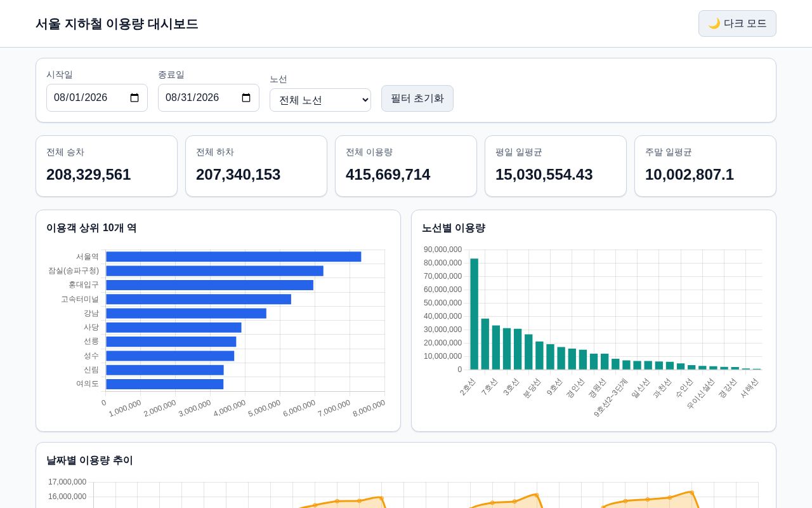Click into the 종료일 date field
Screen dimensions: 812x508
[209, 98]
